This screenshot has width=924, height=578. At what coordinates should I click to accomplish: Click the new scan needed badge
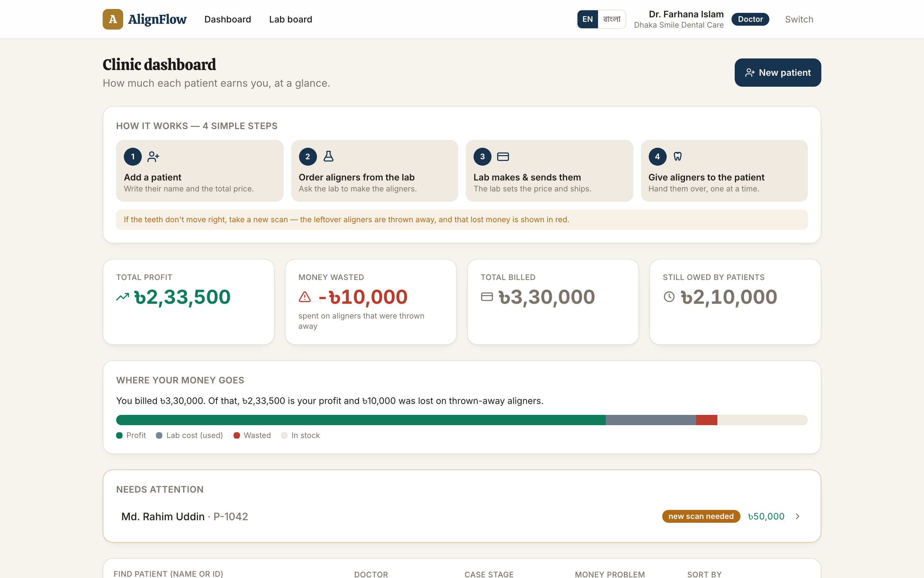tap(701, 516)
